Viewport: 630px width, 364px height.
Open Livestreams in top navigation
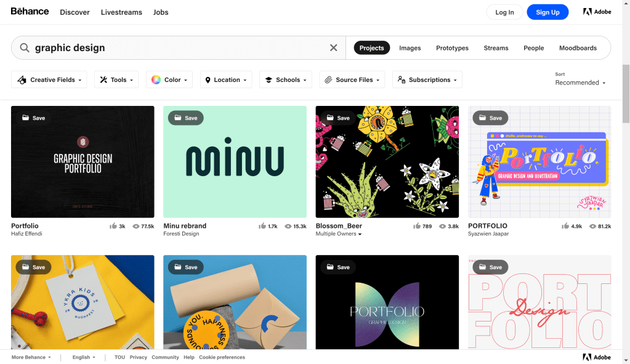121,12
